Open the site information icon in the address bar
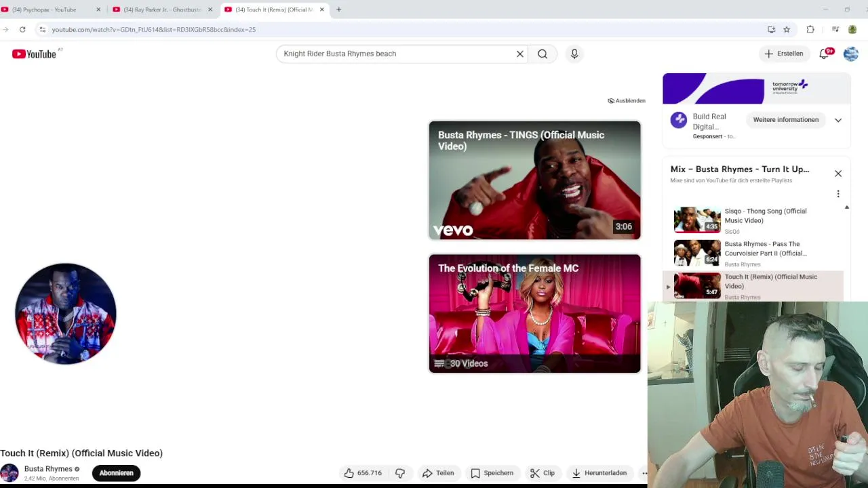Viewport: 868px width, 488px height. pos(42,29)
